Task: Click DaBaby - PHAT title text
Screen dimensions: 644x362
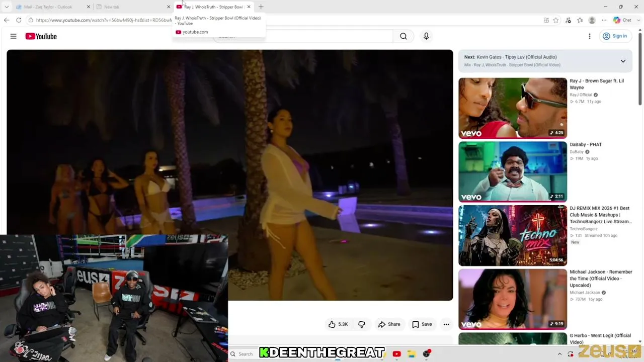Action: [x=586, y=144]
